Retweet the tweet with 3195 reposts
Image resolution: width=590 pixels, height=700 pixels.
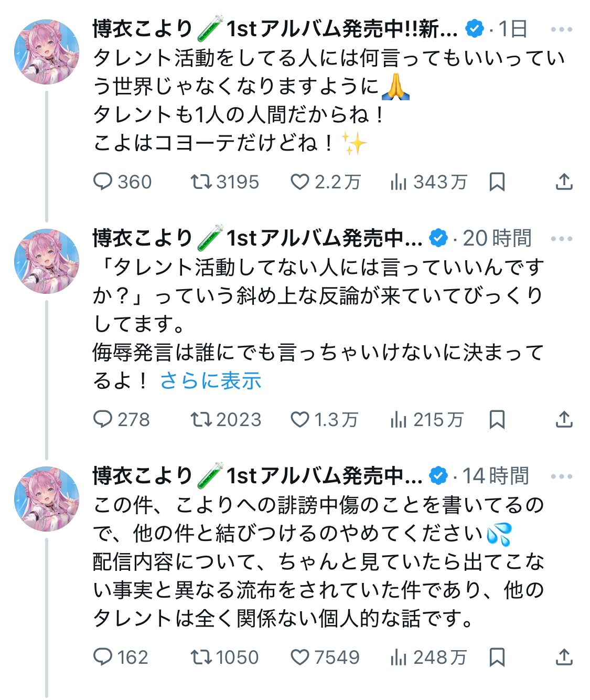coord(201,182)
